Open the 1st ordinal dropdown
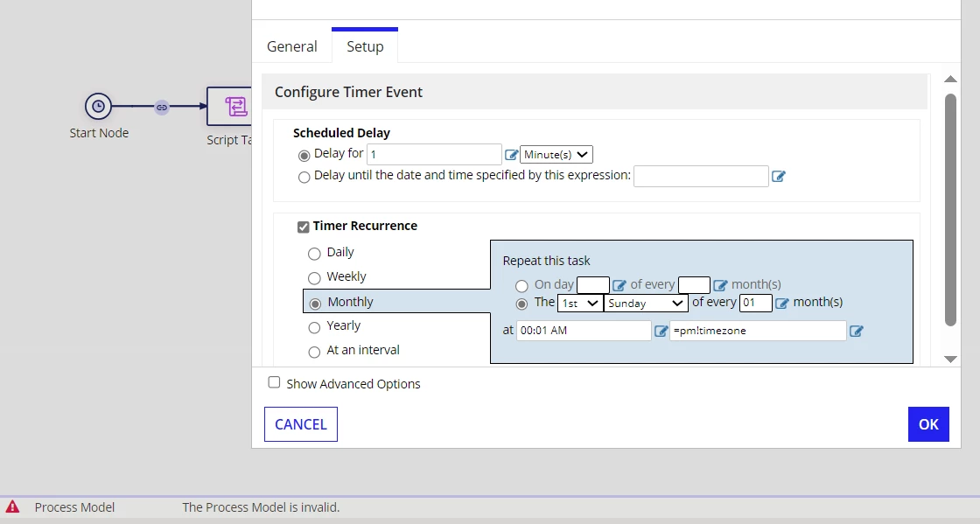Screen dimensions: 980x524 click(x=580, y=304)
